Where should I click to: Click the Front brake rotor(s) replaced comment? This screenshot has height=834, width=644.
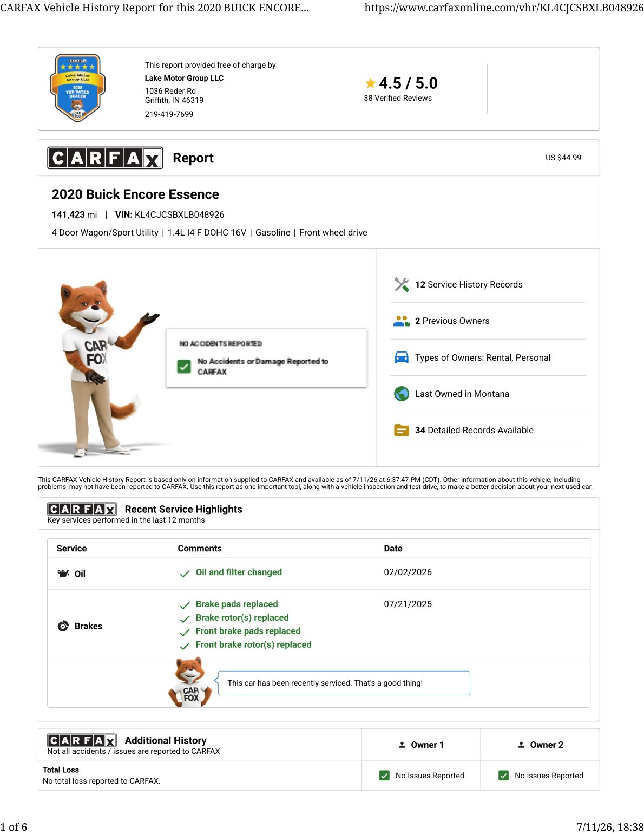253,644
